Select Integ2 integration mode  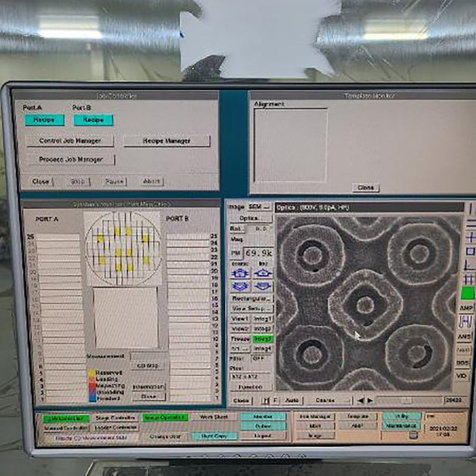[x=262, y=329]
